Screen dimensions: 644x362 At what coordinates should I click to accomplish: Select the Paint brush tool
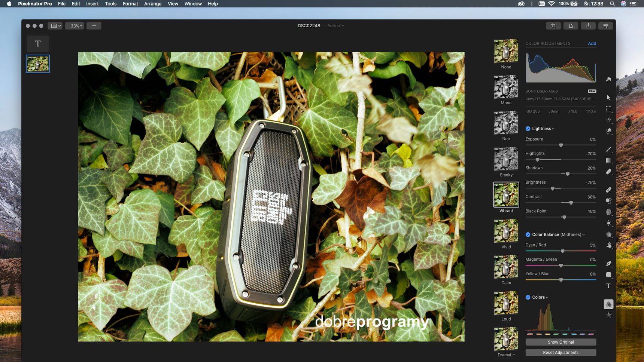click(x=609, y=149)
